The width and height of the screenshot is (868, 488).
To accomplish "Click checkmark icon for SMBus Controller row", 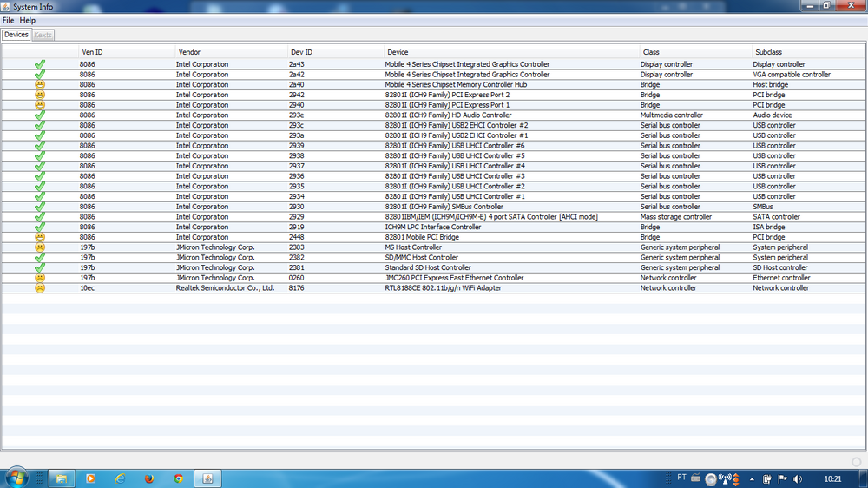I will point(39,207).
